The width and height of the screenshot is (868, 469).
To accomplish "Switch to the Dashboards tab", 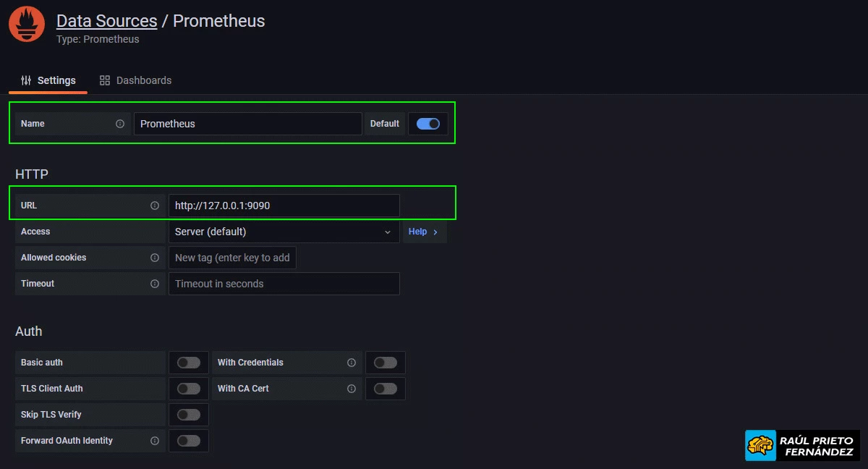I will (x=143, y=80).
